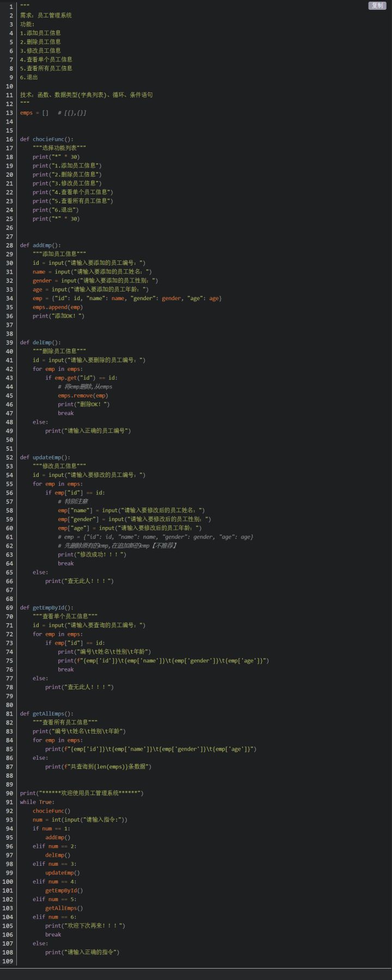The image size is (392, 980).
Task: Click the "chocieFunc()" call on line 92
Action: point(52,811)
